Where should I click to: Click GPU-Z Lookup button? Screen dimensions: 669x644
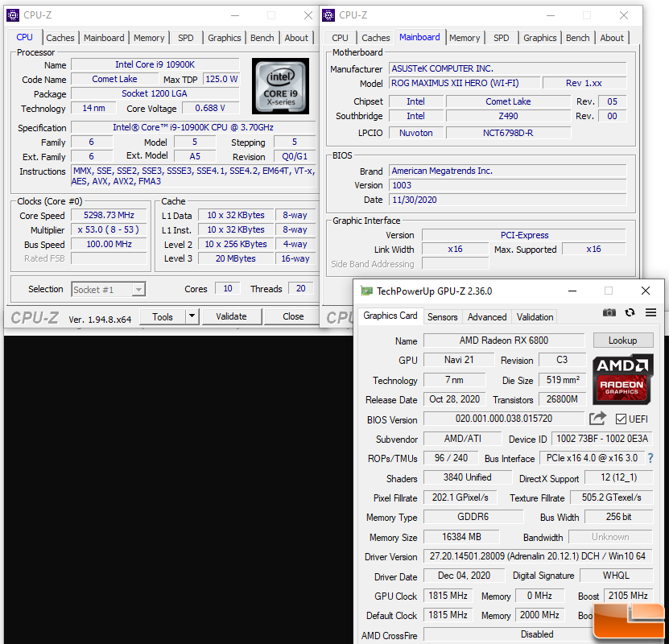coord(623,341)
